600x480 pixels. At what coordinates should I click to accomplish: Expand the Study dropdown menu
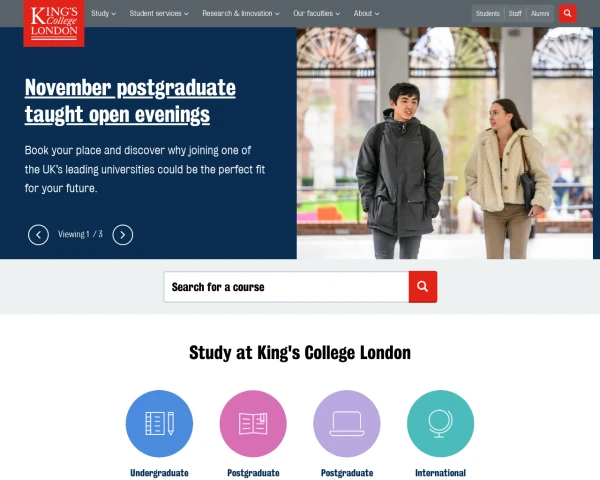[x=103, y=13]
